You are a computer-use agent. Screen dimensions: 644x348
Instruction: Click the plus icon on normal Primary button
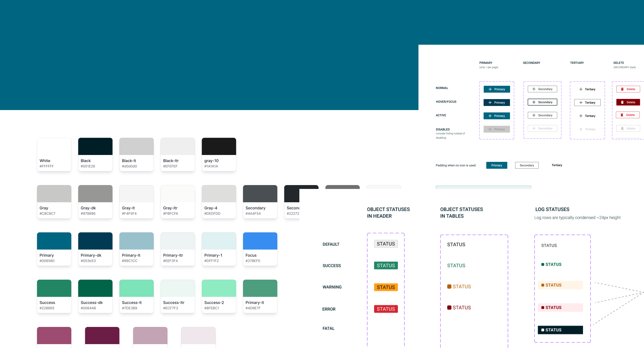pos(490,89)
